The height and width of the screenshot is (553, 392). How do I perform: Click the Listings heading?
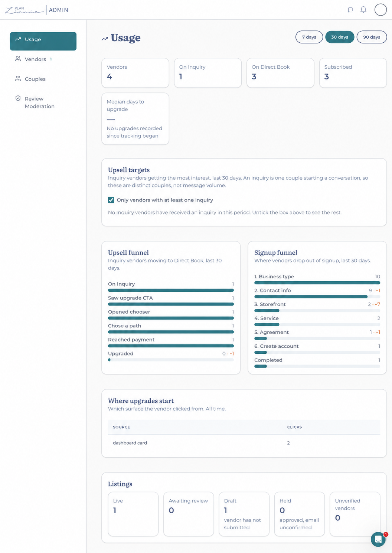coord(120,484)
